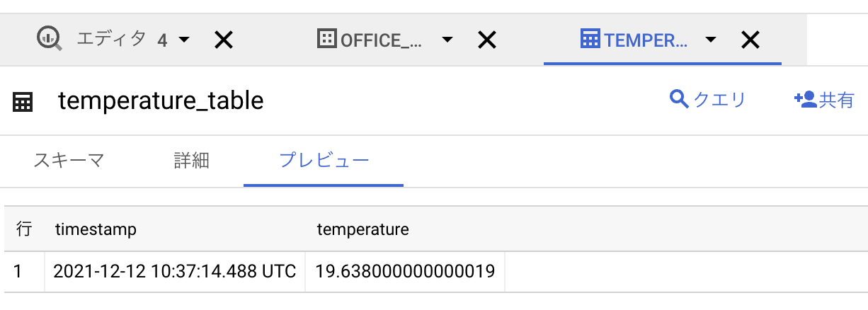Click the temperature column header

tap(362, 229)
